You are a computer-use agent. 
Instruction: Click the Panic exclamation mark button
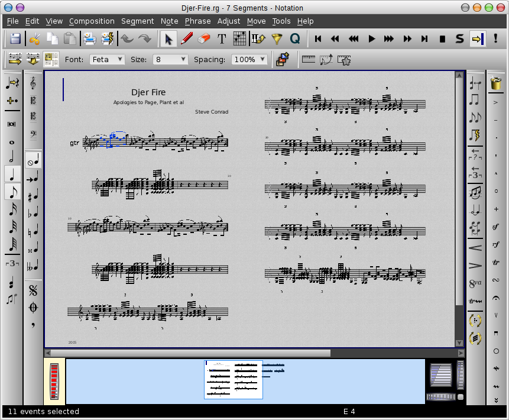pos(495,38)
